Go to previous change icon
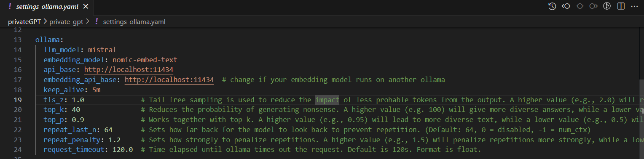The width and height of the screenshot is (644, 159). tap(566, 6)
